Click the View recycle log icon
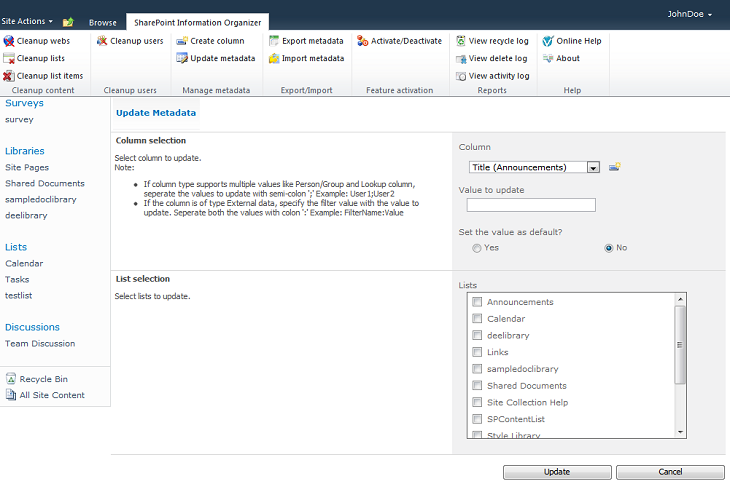The height and width of the screenshot is (484, 730). coord(461,41)
